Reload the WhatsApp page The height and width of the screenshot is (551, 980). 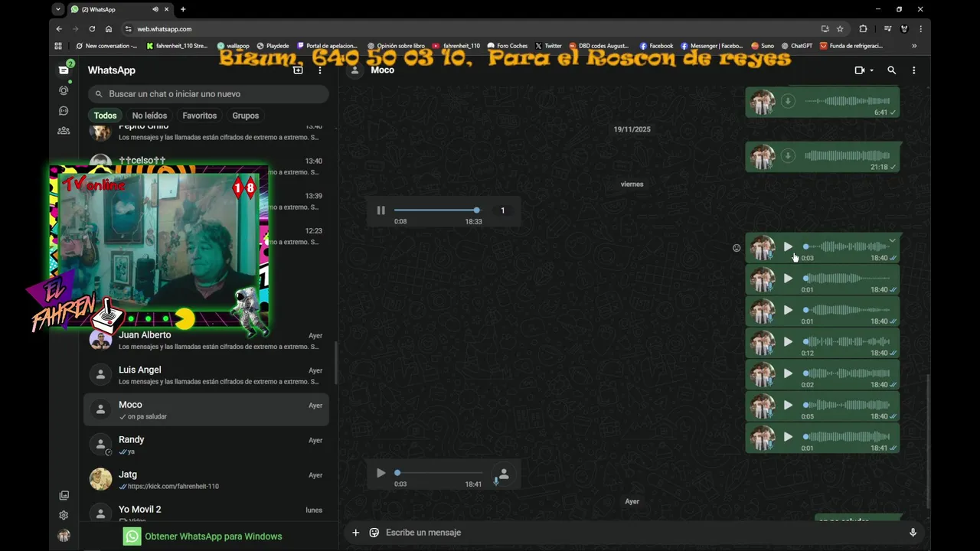click(x=92, y=29)
